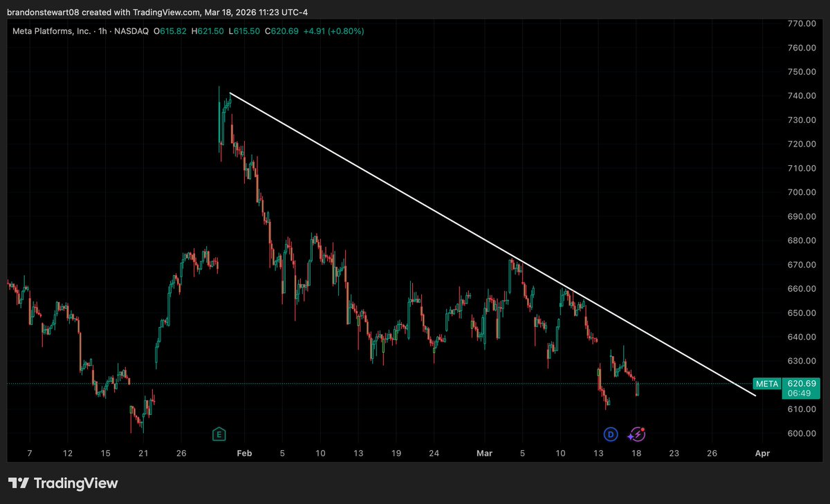Click the brandonstewart08 attribution text
830x504 pixels.
coord(44,12)
